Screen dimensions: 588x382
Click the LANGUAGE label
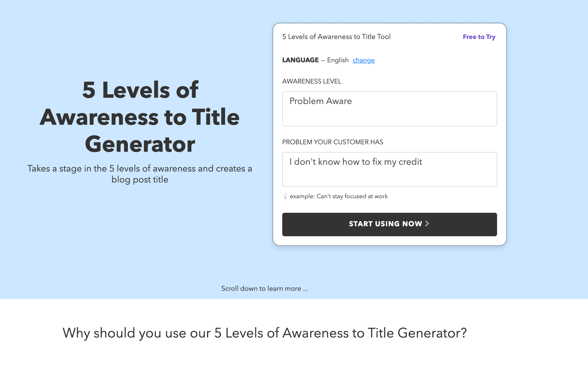[300, 60]
